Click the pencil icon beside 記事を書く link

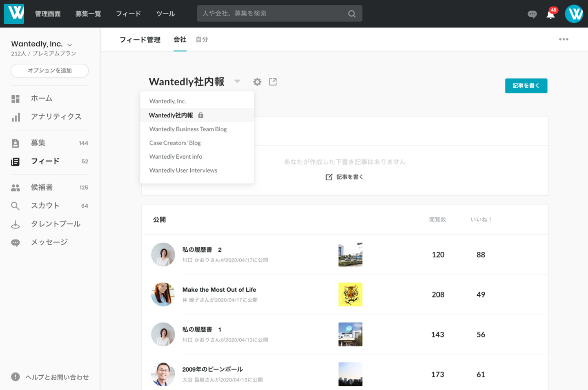click(329, 177)
